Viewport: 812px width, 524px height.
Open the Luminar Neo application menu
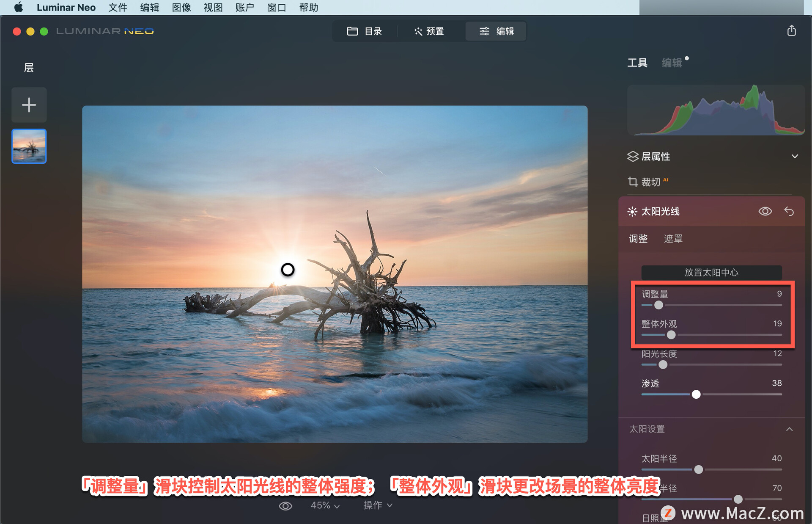point(66,7)
